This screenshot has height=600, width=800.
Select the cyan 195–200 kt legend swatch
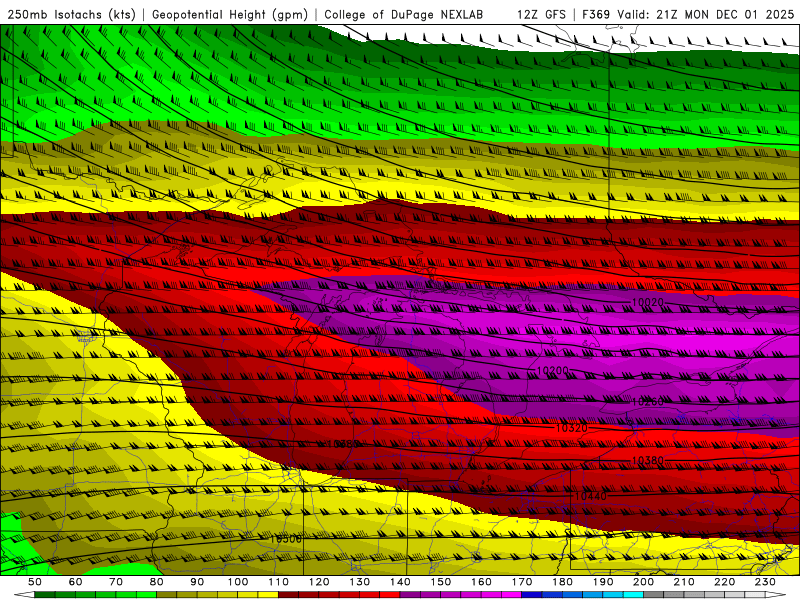633,595
